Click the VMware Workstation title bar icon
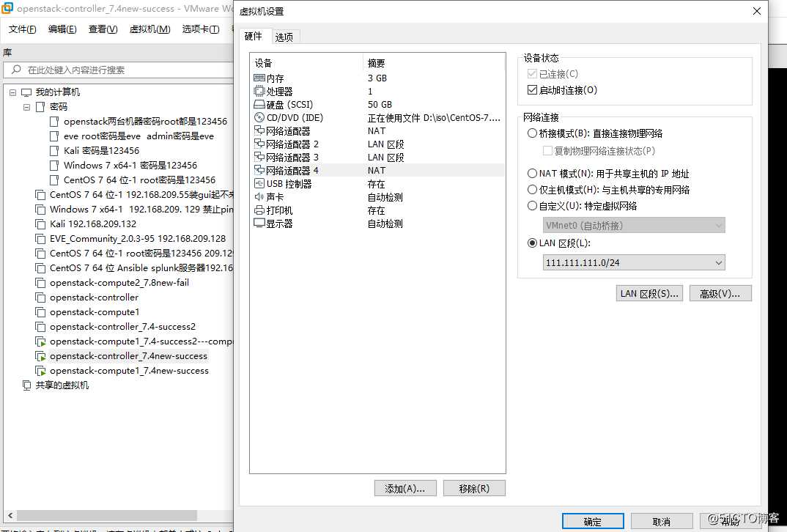The width and height of the screenshot is (787, 532). (x=7, y=8)
